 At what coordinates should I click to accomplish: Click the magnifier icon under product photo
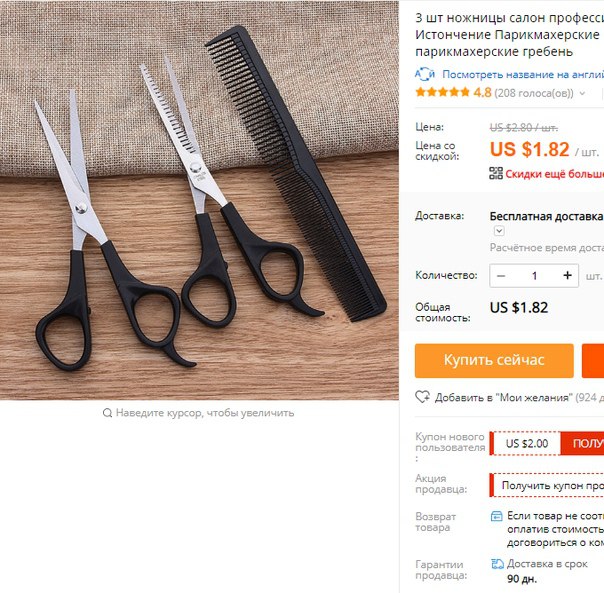(107, 413)
